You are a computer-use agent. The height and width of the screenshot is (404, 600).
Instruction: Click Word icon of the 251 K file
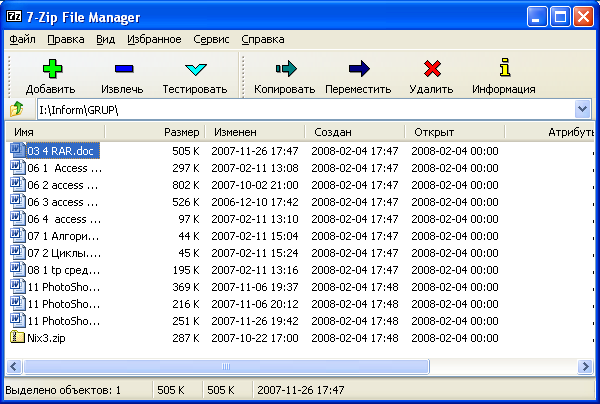coord(18,320)
